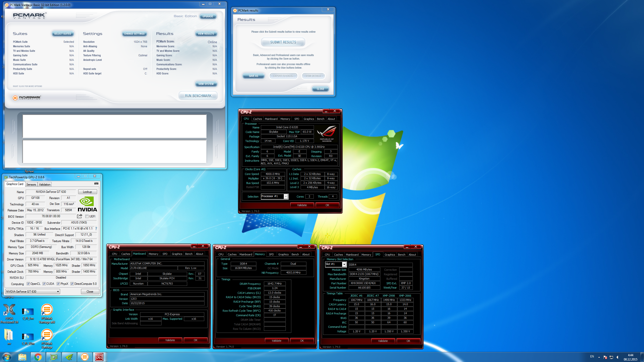The height and width of the screenshot is (362, 644).
Task: Click Submit Results in PCMark results
Action: (283, 42)
